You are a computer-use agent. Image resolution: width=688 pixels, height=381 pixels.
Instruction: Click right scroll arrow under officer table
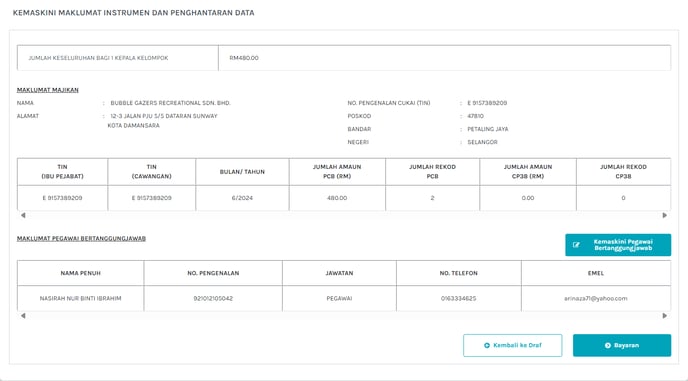(x=665, y=316)
